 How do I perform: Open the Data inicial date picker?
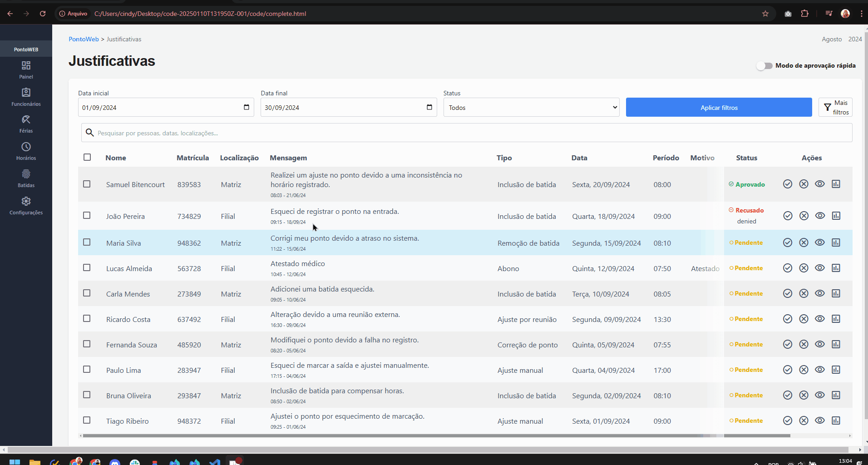point(246,107)
